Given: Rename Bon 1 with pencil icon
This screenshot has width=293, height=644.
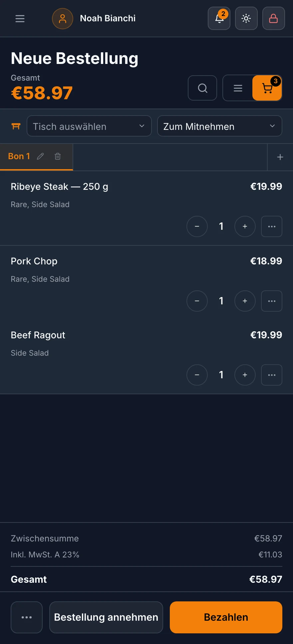Looking at the screenshot, I should 40,156.
